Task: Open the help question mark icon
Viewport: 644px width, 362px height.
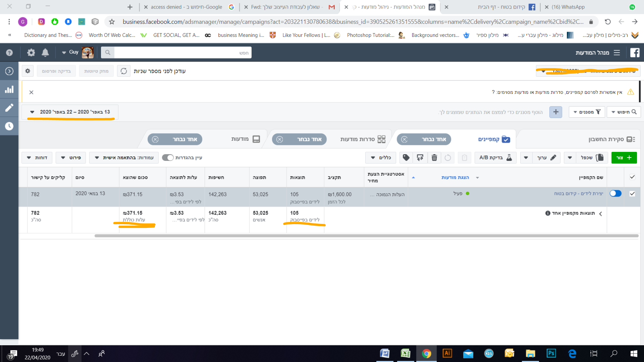Action: [9, 53]
